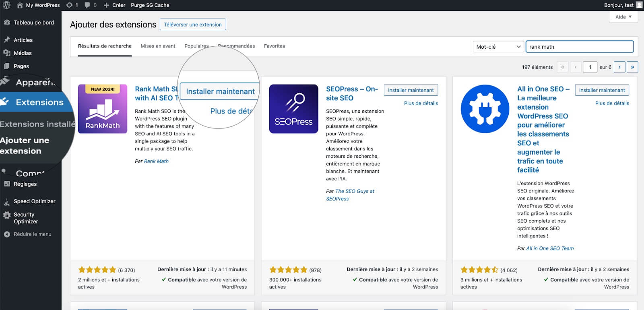The height and width of the screenshot is (310, 644).
Task: Expand the Aide help panel
Action: 623,17
